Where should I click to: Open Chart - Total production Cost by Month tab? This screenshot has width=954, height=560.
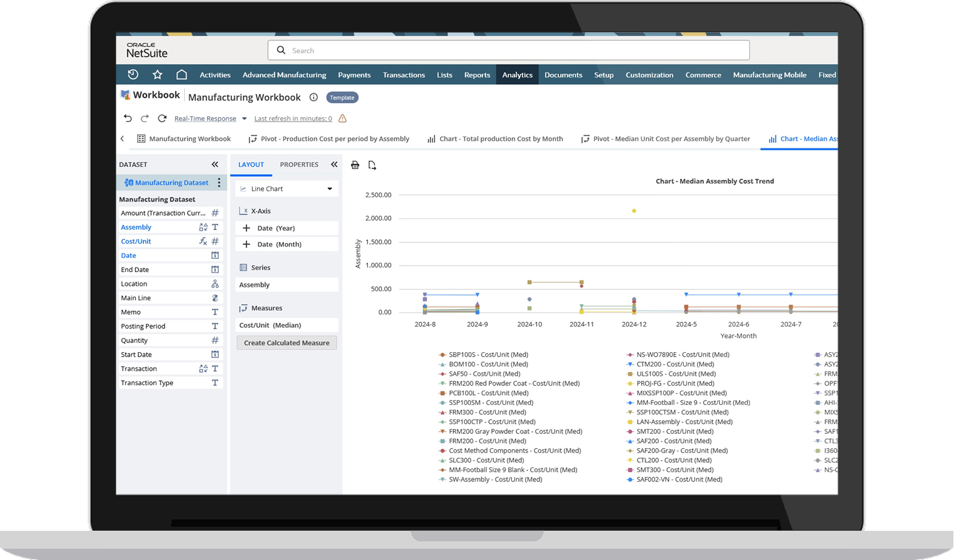pyautogui.click(x=495, y=138)
